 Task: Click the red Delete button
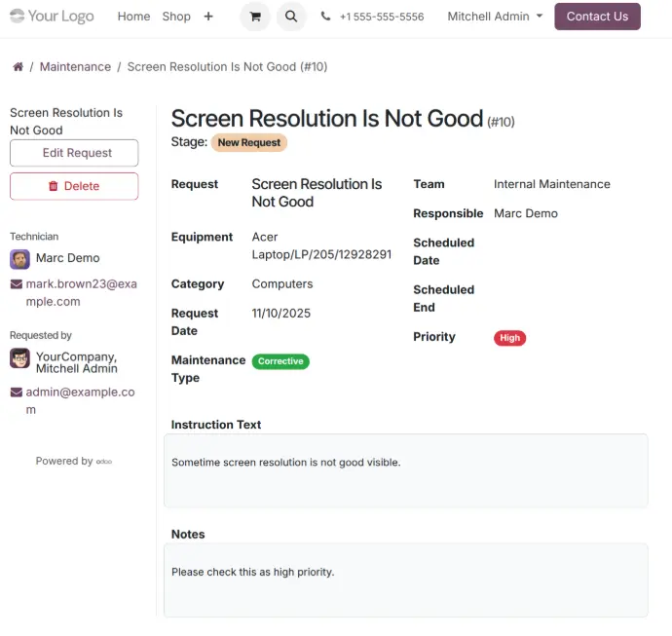[x=74, y=186]
